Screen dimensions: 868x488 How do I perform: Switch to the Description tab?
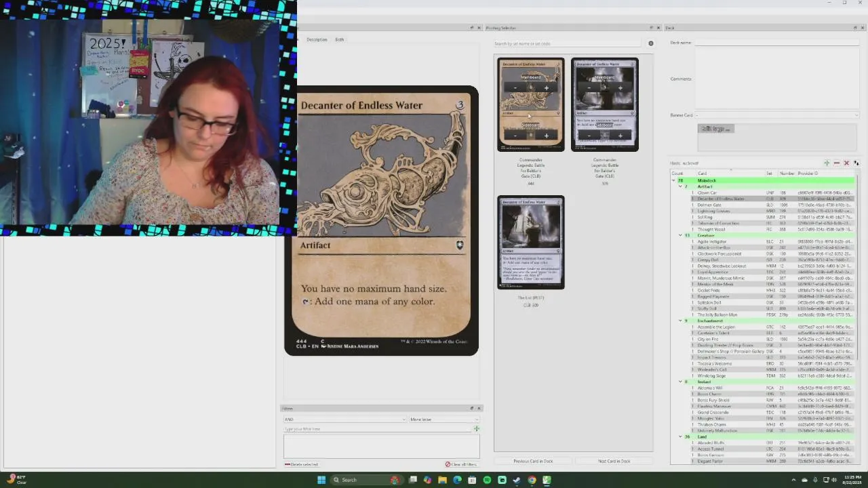point(317,39)
